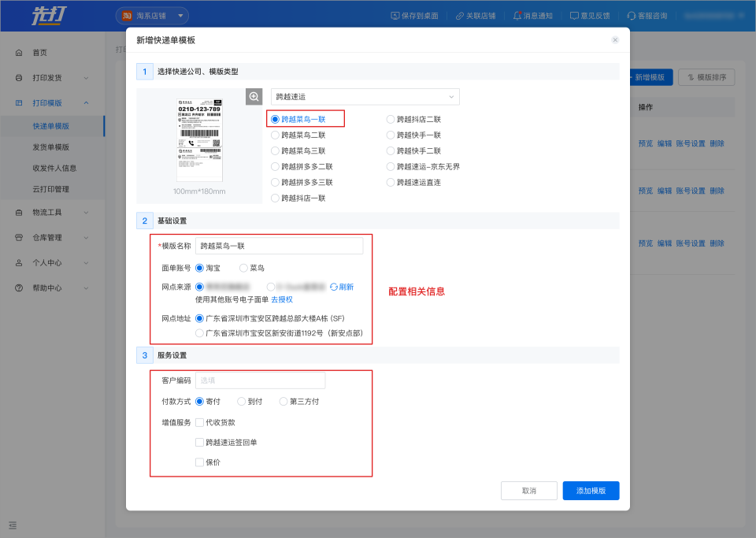
Task: Open the 跨越速运 courier company dropdown
Action: click(365, 97)
